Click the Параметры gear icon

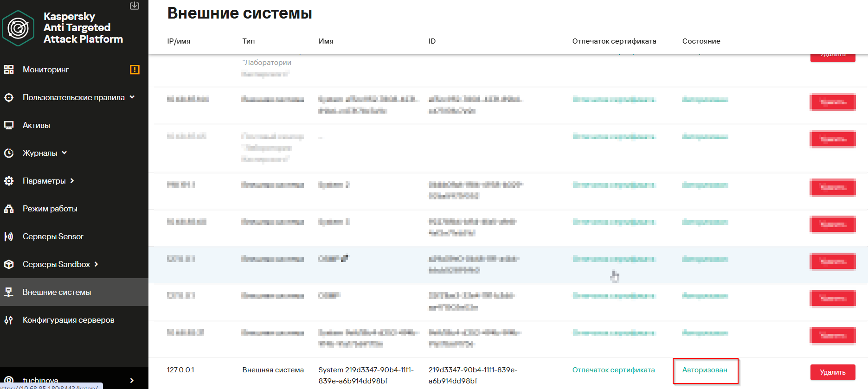(x=9, y=181)
